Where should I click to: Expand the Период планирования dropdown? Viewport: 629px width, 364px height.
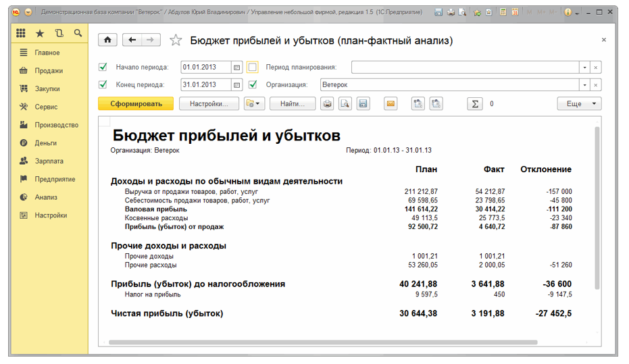coord(584,68)
